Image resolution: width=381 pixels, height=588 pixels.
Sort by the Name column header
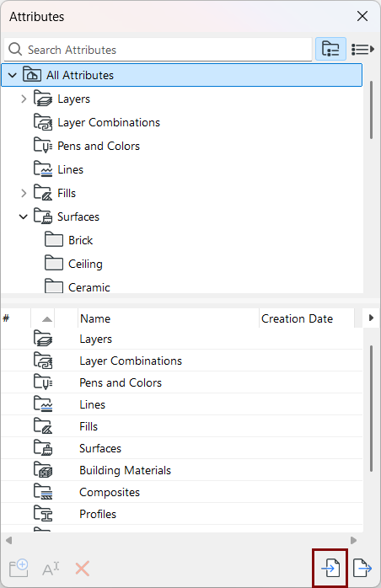[x=169, y=318]
